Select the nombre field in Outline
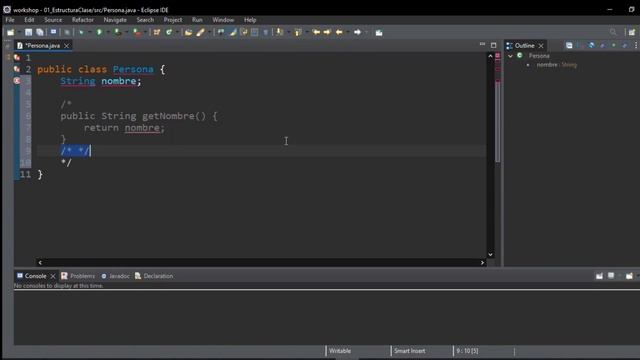The width and height of the screenshot is (640, 360). 556,65
